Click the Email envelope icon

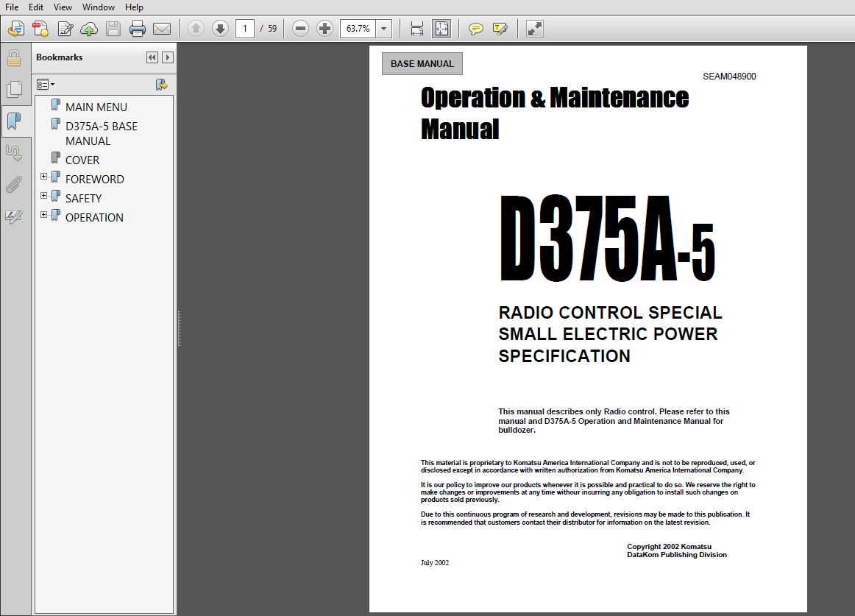[x=162, y=29]
